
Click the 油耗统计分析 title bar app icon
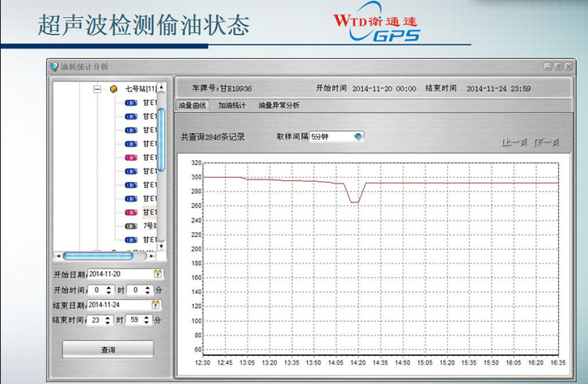coord(54,66)
